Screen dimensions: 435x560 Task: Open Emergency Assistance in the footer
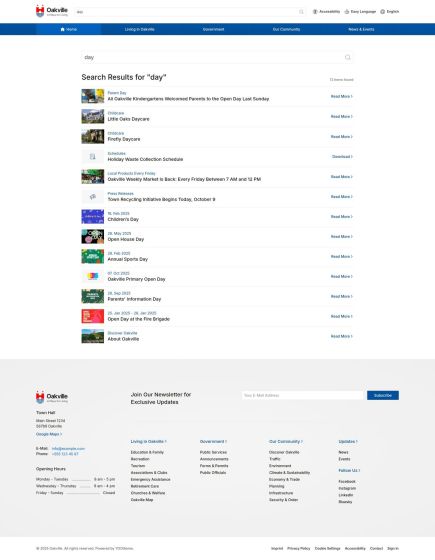click(150, 479)
